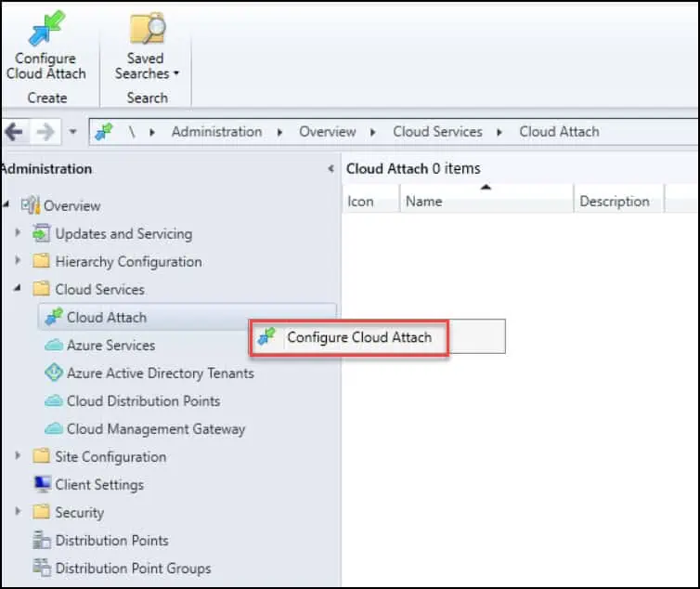Select Cloud Services label in tree
Image resolution: width=700 pixels, height=589 pixels.
(99, 290)
